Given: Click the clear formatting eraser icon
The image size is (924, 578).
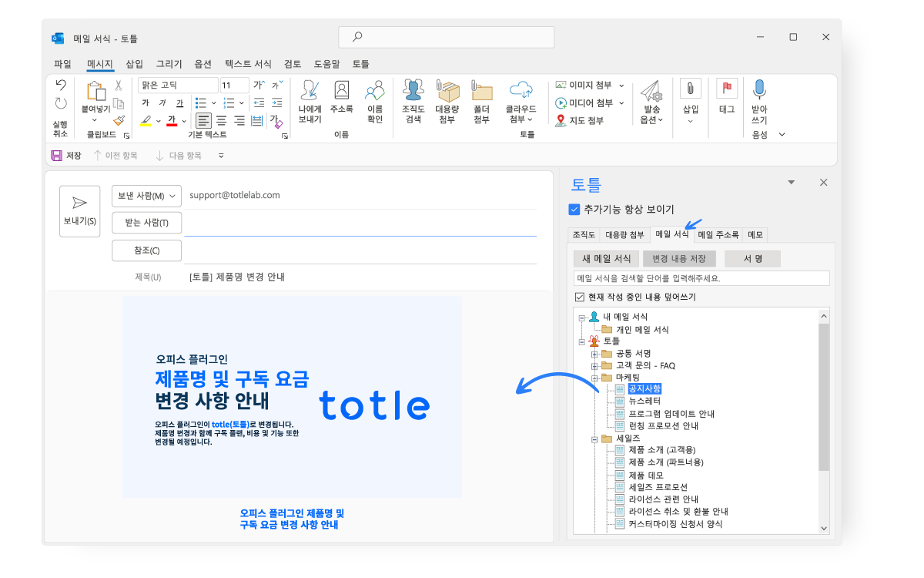Looking at the screenshot, I should pyautogui.click(x=276, y=120).
